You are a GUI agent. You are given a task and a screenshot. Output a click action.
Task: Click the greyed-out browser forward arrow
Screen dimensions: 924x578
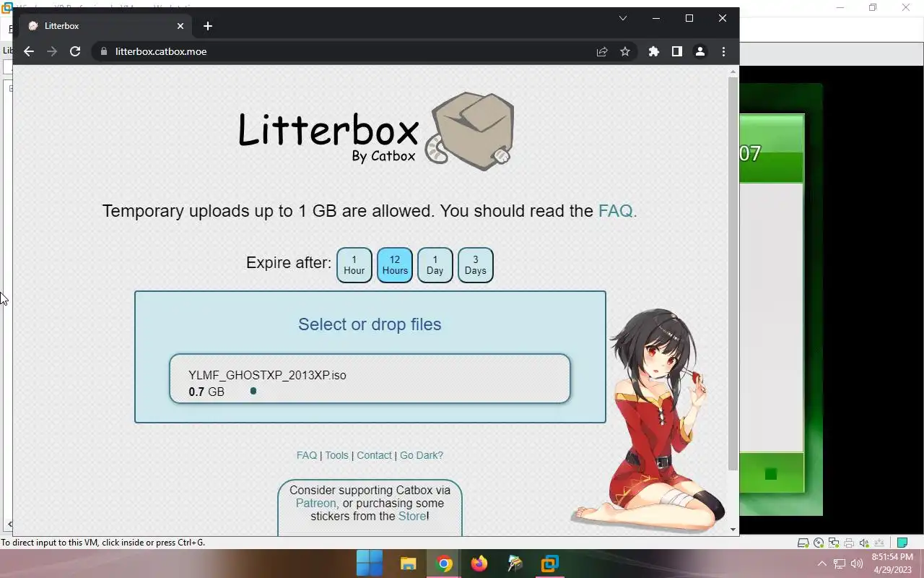[52, 51]
